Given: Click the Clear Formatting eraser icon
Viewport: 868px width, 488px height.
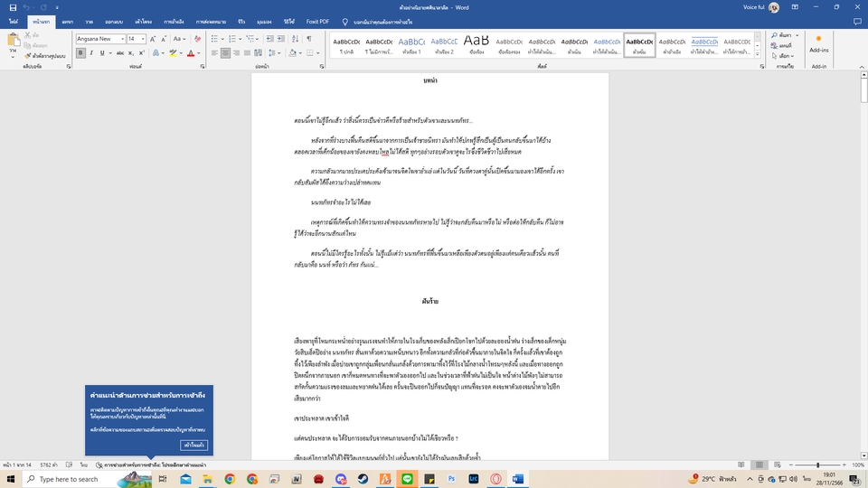Looking at the screenshot, I should coord(198,39).
